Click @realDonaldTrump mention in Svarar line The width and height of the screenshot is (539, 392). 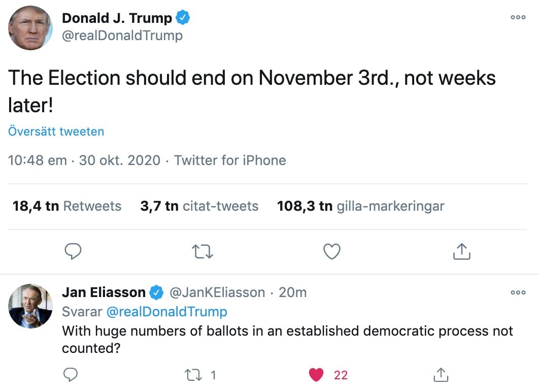(166, 311)
